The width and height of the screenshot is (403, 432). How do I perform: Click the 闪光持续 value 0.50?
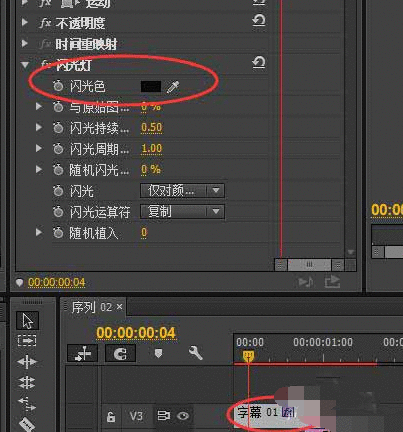tap(152, 128)
